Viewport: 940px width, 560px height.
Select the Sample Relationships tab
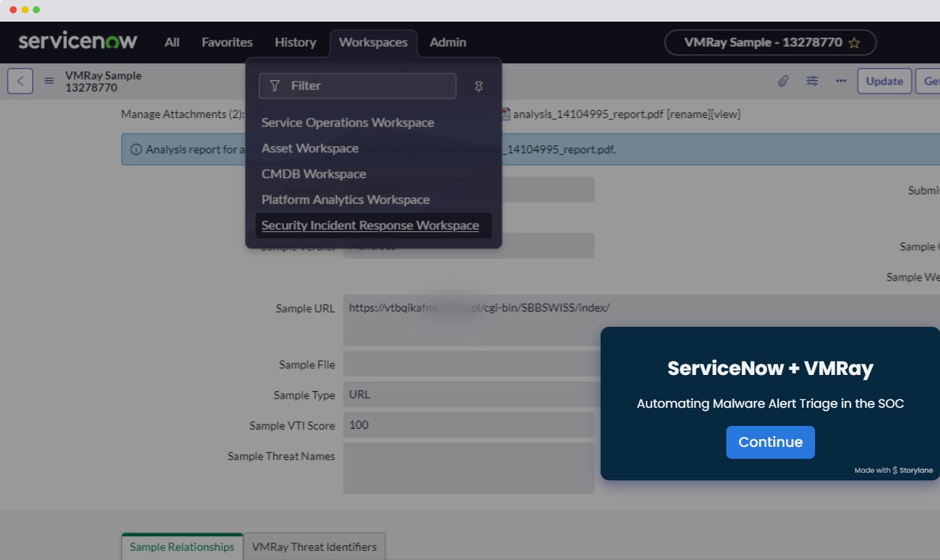coord(182,547)
